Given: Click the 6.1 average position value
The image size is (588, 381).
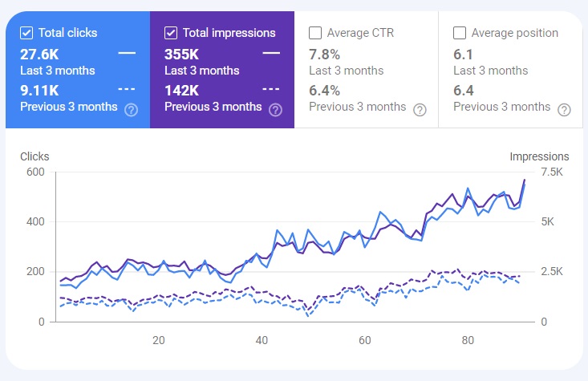Looking at the screenshot, I should coord(463,55).
